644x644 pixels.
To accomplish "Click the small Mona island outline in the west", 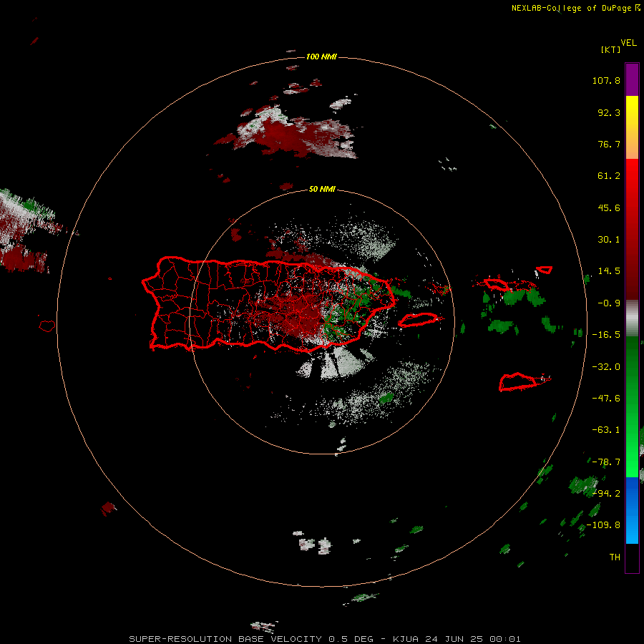I will (47, 326).
